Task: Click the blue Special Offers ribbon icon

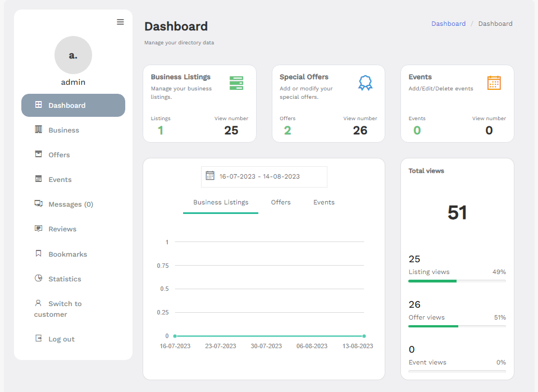Action: pyautogui.click(x=366, y=83)
